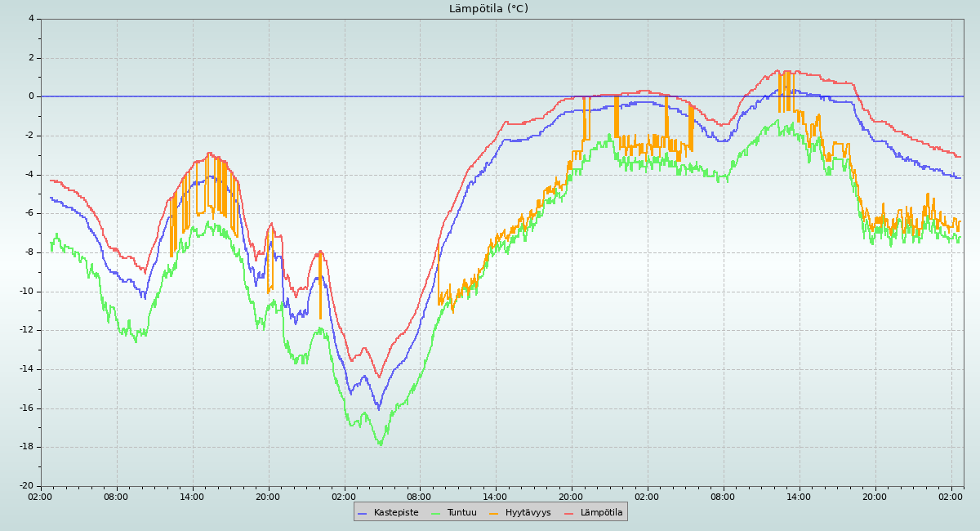Click the first 08:00 x-axis time label

pyautogui.click(x=116, y=496)
